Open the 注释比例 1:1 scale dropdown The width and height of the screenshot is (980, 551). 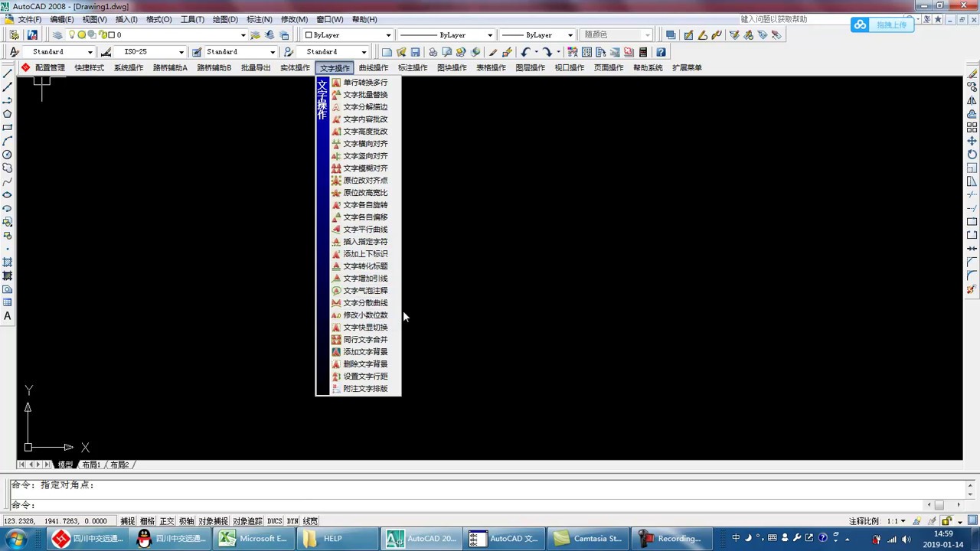click(897, 521)
